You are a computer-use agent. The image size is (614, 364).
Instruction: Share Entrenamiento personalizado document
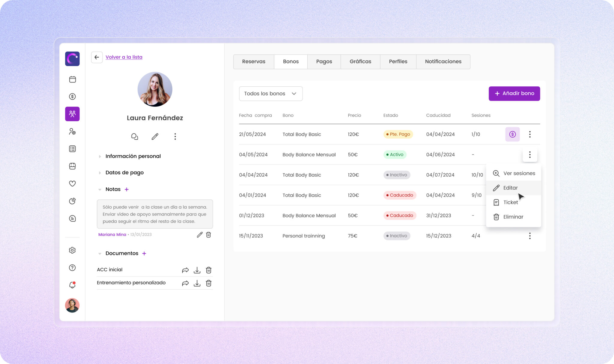(185, 283)
